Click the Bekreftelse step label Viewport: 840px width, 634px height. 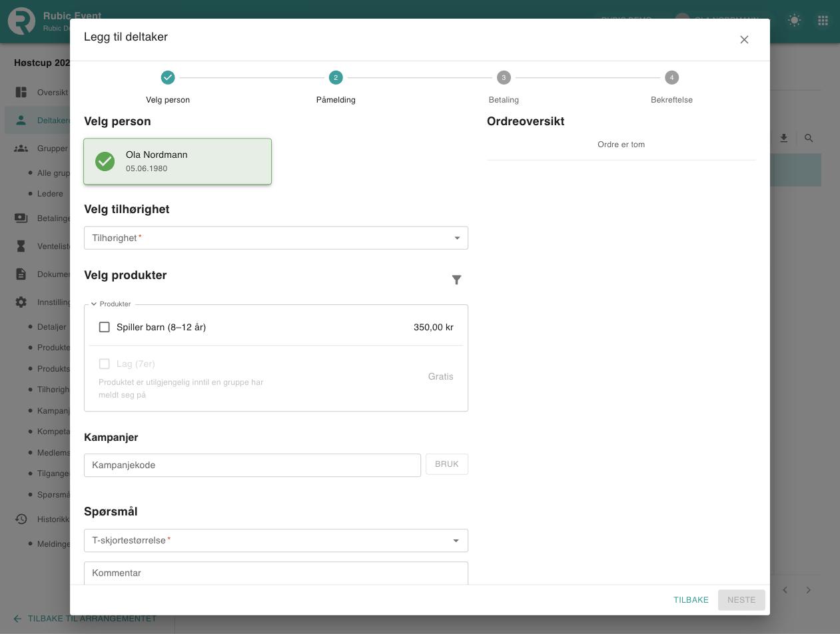pyautogui.click(x=671, y=100)
